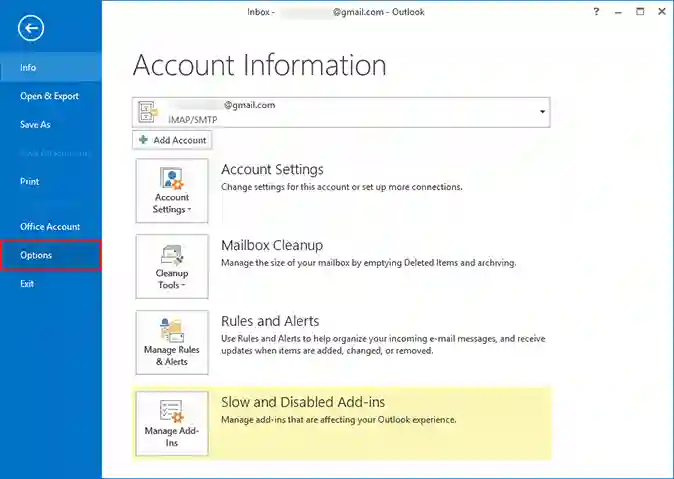Click the Mailbox Cleanup heading text
This screenshot has width=674, height=479.
pyautogui.click(x=272, y=245)
